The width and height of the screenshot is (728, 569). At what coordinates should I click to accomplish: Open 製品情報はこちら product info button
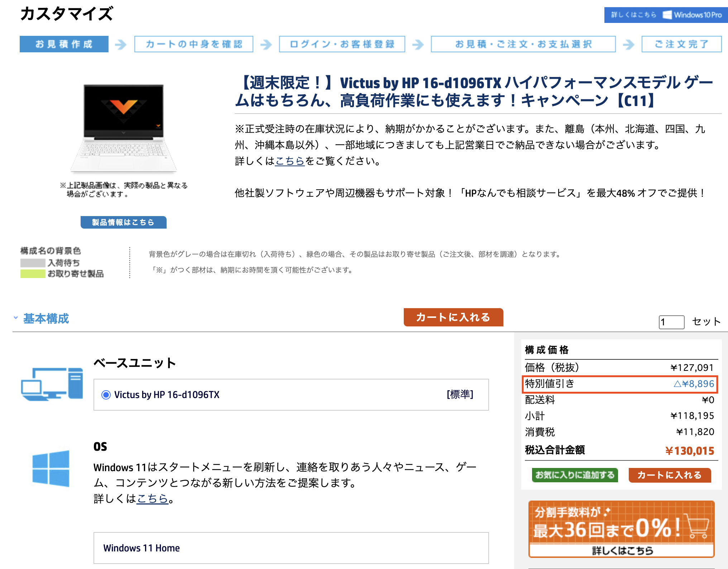pos(124,222)
